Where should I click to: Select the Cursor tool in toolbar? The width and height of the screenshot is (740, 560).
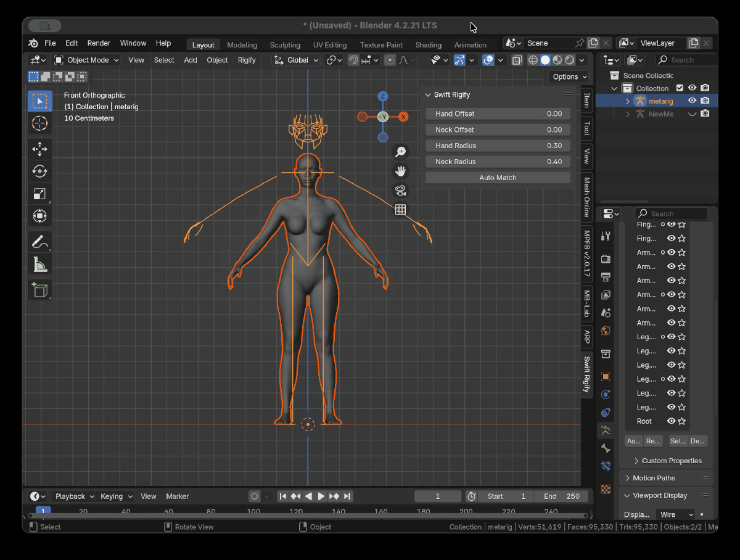click(39, 123)
